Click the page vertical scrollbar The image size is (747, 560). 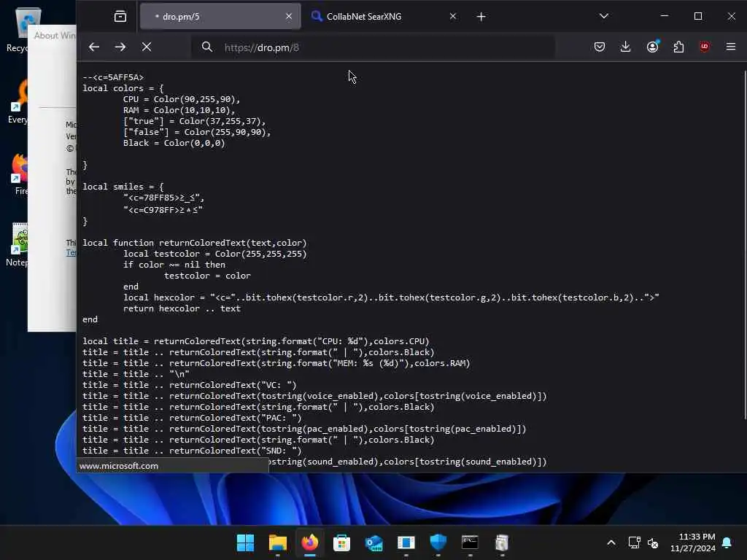pos(745,245)
